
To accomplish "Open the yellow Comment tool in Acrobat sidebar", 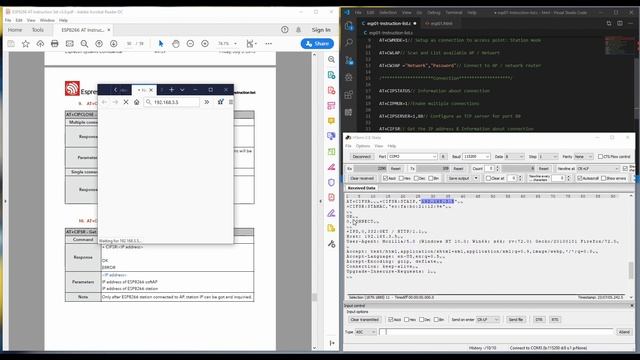I will 331,121.
